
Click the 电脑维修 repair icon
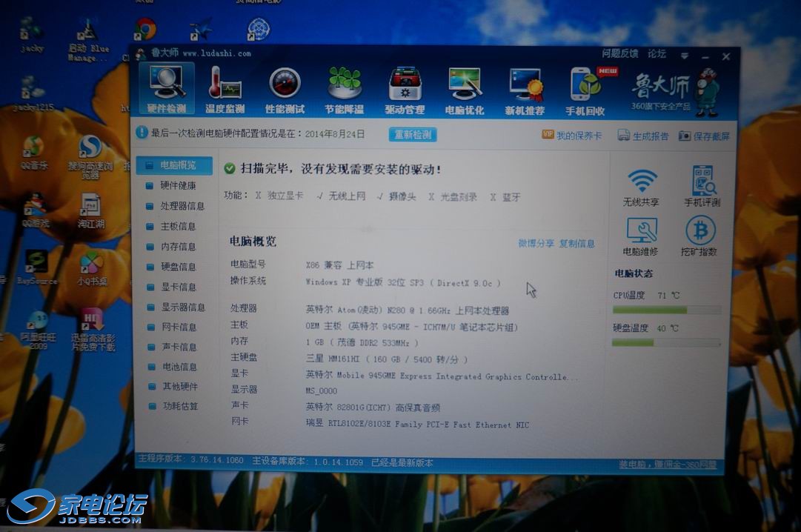(641, 236)
